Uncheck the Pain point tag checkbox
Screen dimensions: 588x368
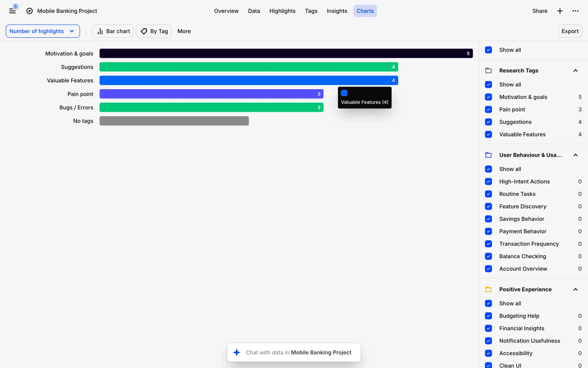click(488, 109)
